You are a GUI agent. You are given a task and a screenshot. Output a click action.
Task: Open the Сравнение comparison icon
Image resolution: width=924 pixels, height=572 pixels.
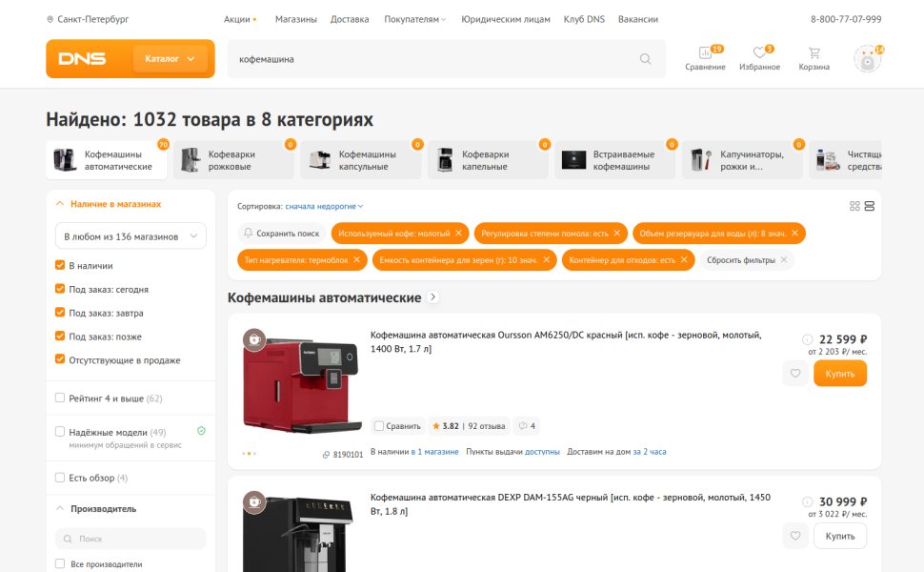pos(705,58)
